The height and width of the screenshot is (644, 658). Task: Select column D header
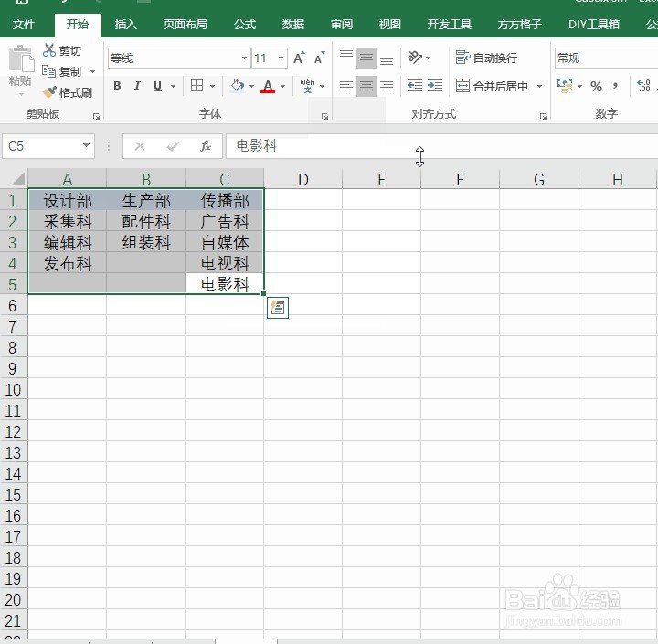point(303,179)
